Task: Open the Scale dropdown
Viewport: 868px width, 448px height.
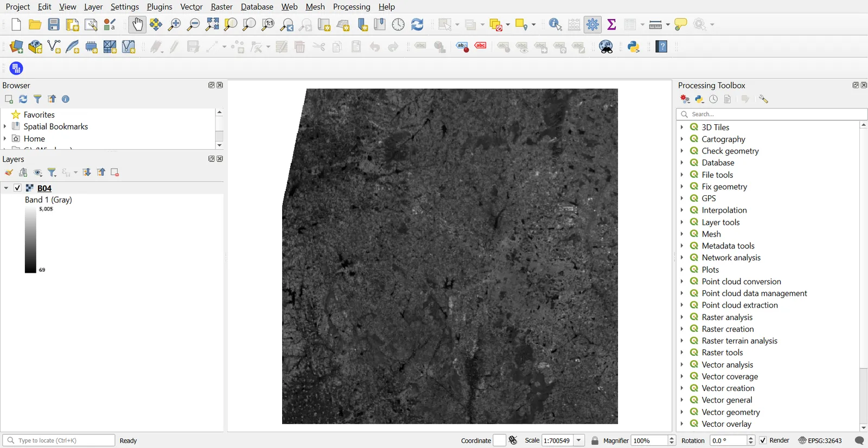Action: click(579, 440)
